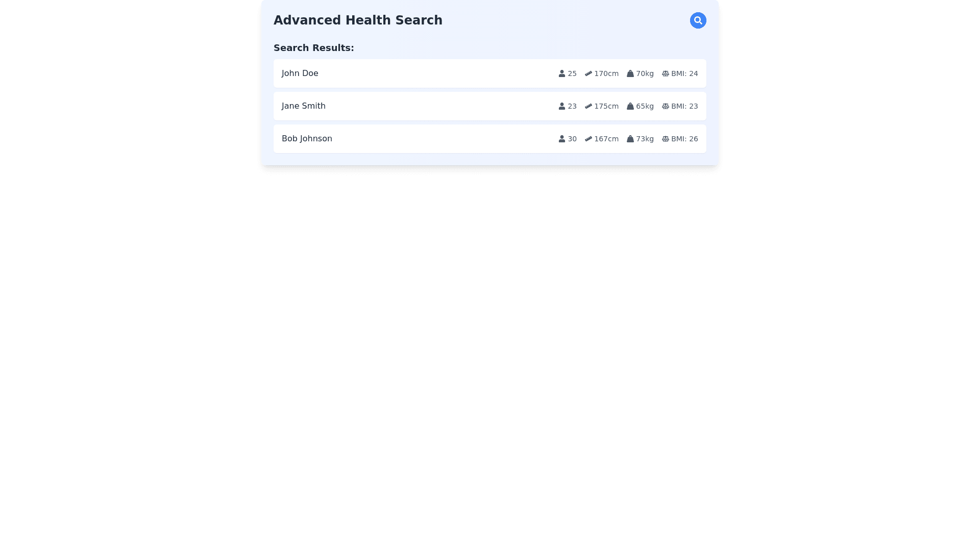Click Jane Smith's height ruler icon
This screenshot has height=551, width=980.
tap(589, 106)
